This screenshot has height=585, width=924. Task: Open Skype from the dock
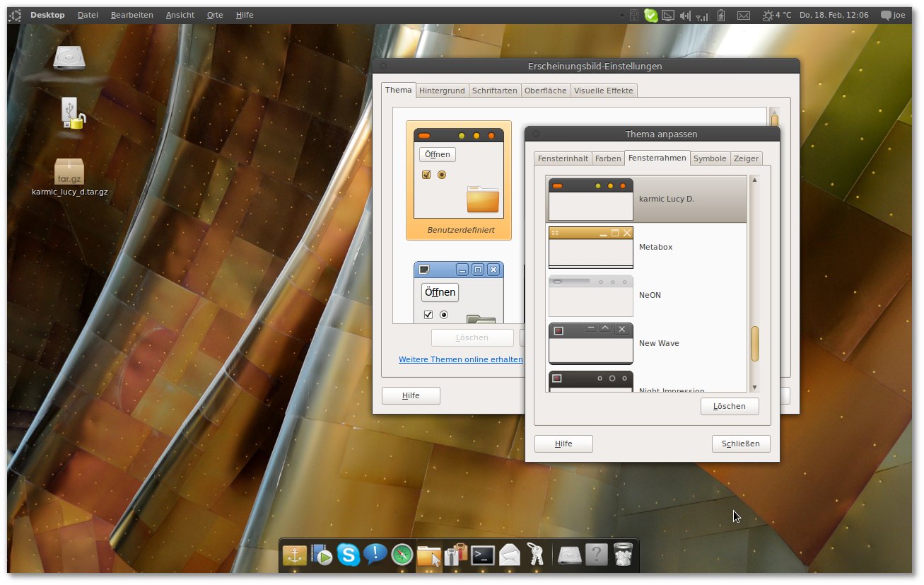[349, 555]
